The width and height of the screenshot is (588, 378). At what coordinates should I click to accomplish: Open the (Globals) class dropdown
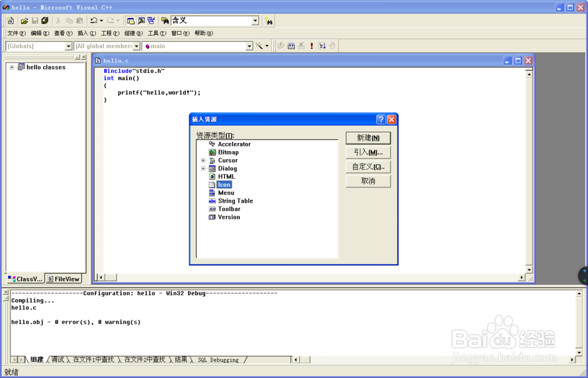(x=68, y=46)
